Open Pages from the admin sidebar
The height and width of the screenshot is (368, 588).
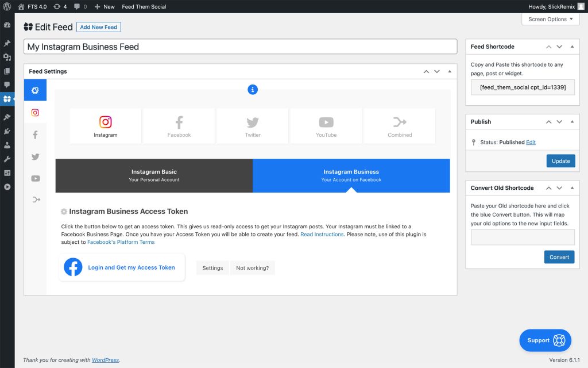click(x=7, y=71)
